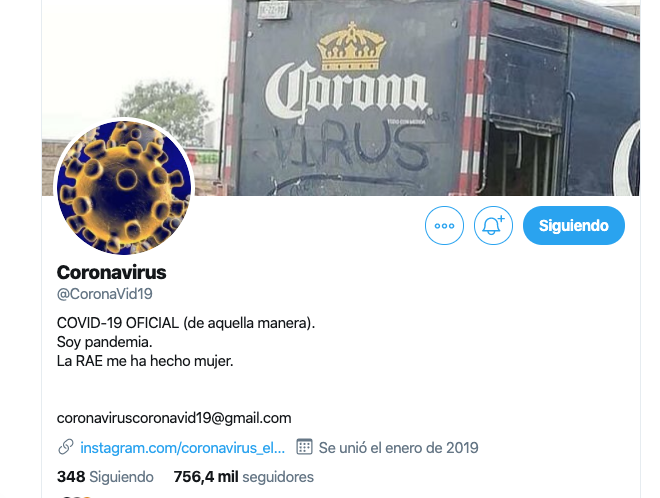This screenshot has width=660, height=498.
Task: Click the 'Soy pandemia.' bio line
Action: [x=105, y=342]
